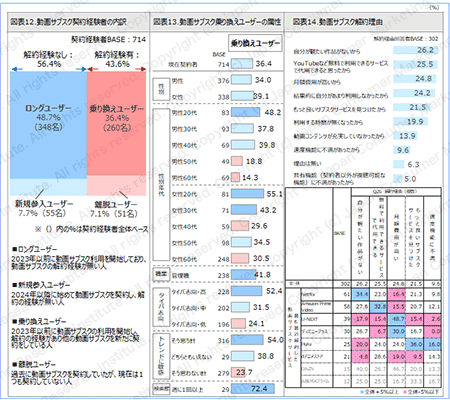Click the blue '36.0' cell in Hulu row
This screenshot has width=450, height=400.
[x=415, y=344]
